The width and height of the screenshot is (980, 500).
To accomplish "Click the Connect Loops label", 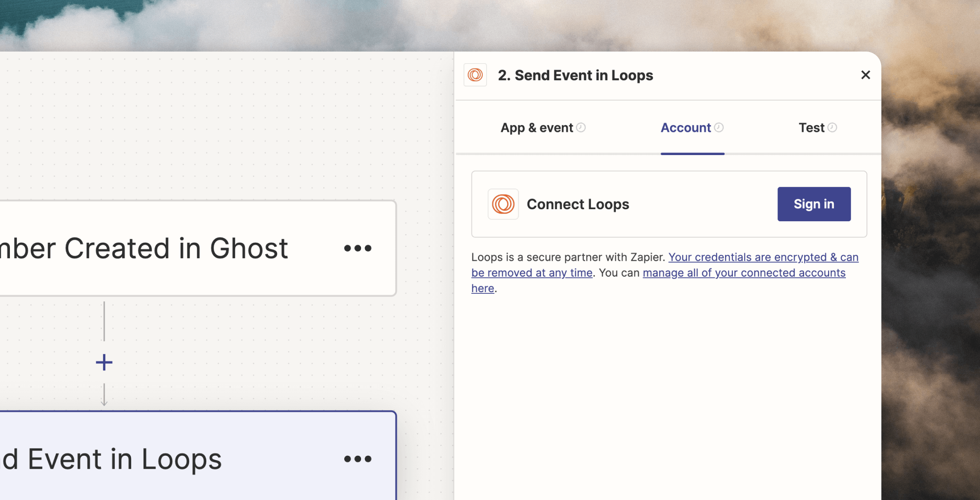I will [578, 204].
